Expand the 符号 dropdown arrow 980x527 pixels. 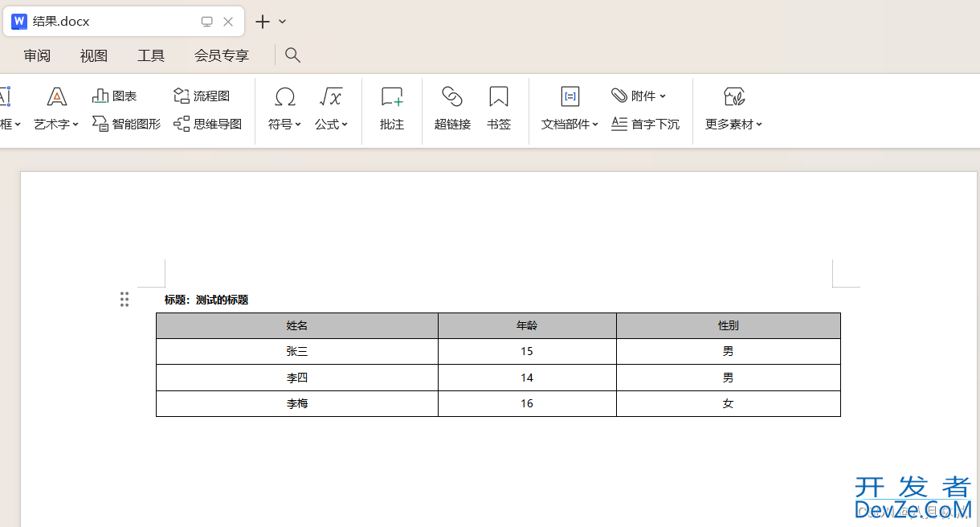coord(298,125)
